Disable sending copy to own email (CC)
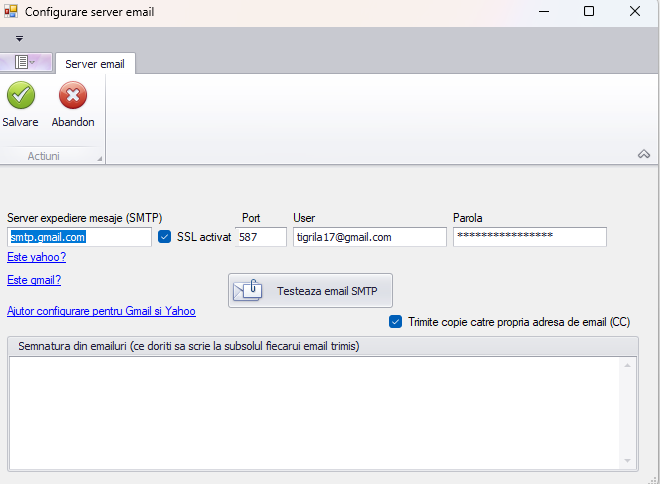This screenshot has height=484, width=660. (x=395, y=322)
